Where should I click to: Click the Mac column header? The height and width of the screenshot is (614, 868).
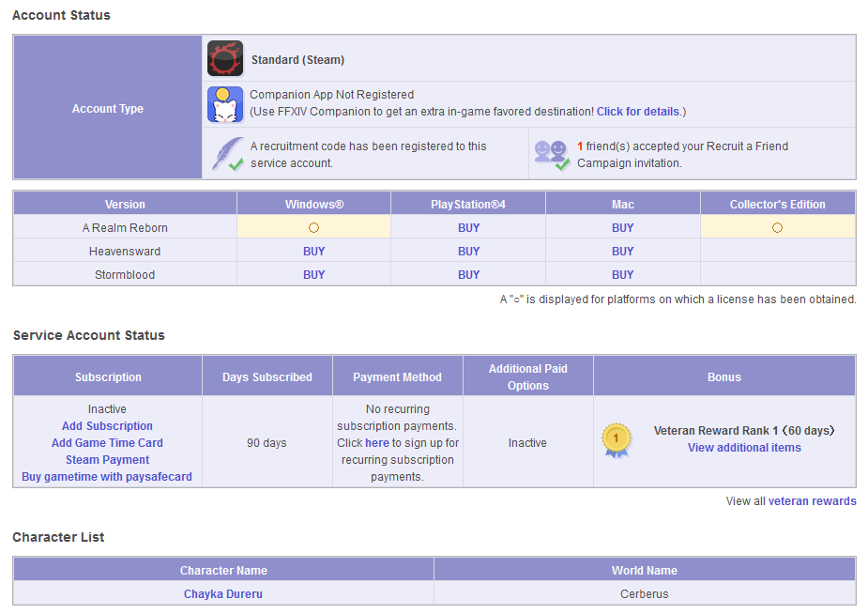tap(623, 205)
